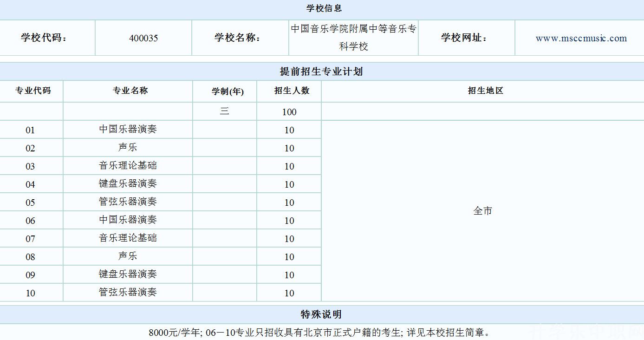Select 管弦乐器演奏 in row 05
The image size is (644, 340).
click(128, 202)
